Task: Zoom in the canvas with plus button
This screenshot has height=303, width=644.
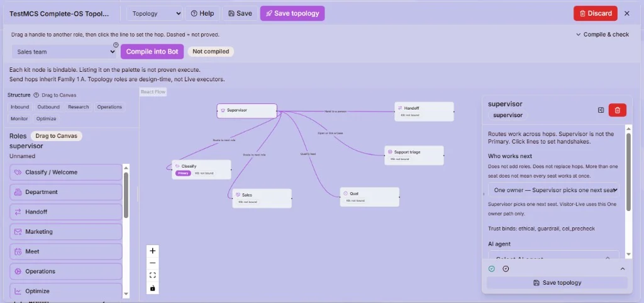Action: [153, 251]
